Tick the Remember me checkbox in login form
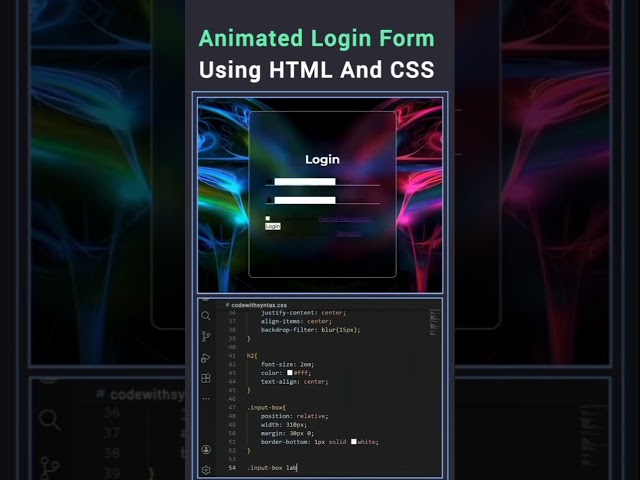This screenshot has height=480, width=640. 268,218
